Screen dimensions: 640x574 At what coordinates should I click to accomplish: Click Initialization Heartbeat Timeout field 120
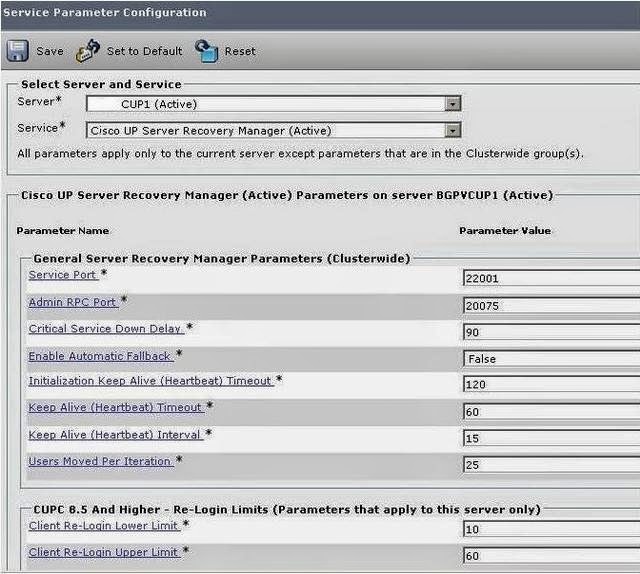coord(551,385)
